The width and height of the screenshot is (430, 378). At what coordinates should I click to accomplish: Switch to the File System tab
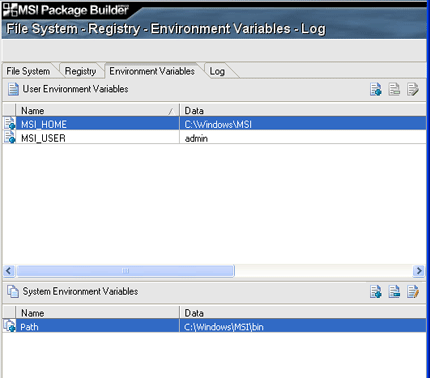point(28,71)
